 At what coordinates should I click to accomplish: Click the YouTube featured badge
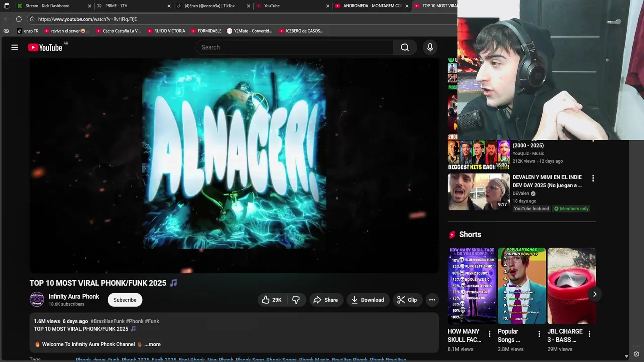pyautogui.click(x=531, y=209)
